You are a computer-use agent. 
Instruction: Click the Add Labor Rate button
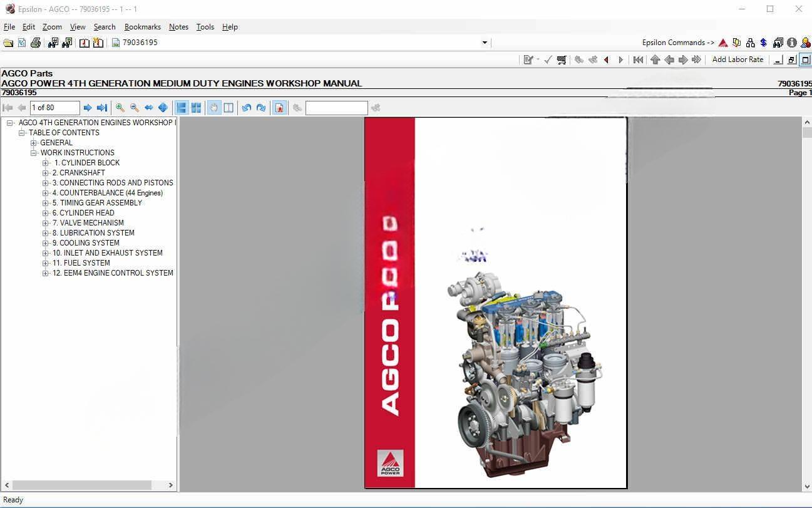(738, 60)
